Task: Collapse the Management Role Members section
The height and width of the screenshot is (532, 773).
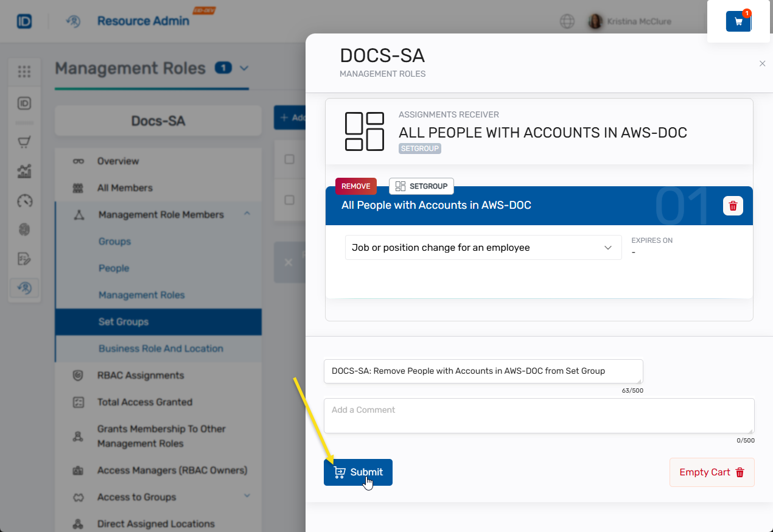Action: 247,214
